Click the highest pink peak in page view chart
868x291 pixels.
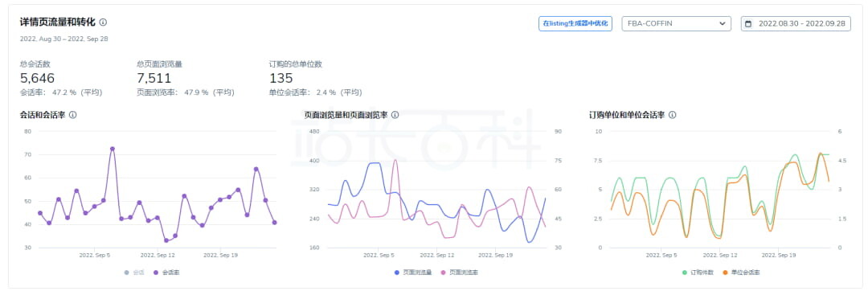tap(395, 161)
